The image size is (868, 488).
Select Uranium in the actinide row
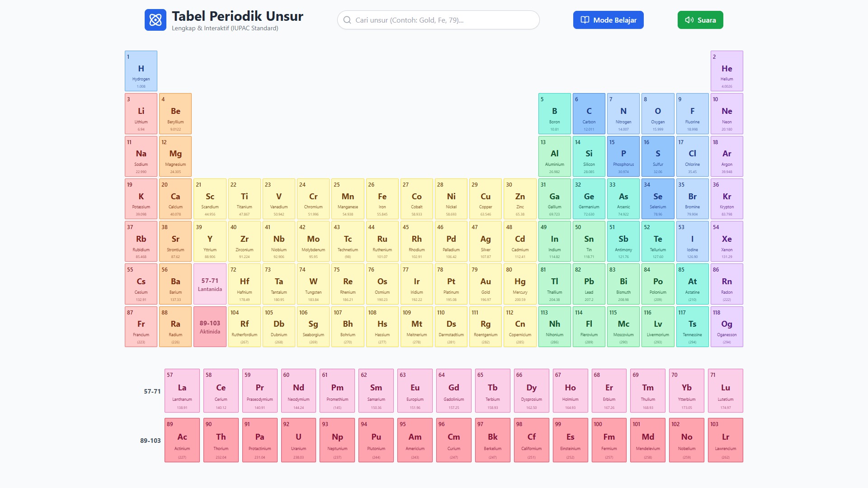click(x=298, y=439)
